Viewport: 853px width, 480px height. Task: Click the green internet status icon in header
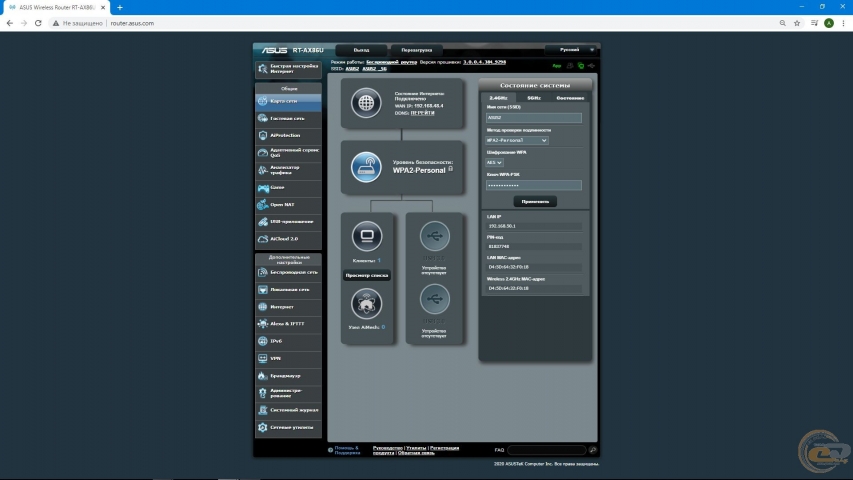coord(581,66)
